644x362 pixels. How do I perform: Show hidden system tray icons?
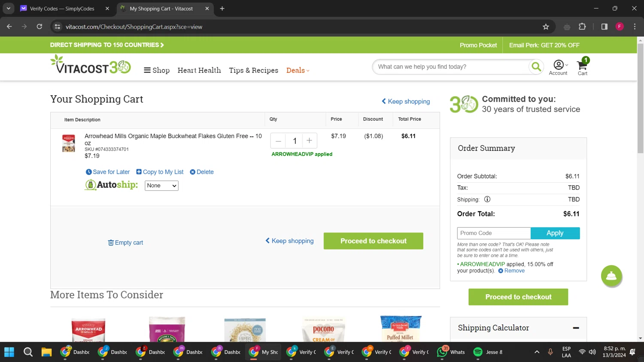coord(537,352)
